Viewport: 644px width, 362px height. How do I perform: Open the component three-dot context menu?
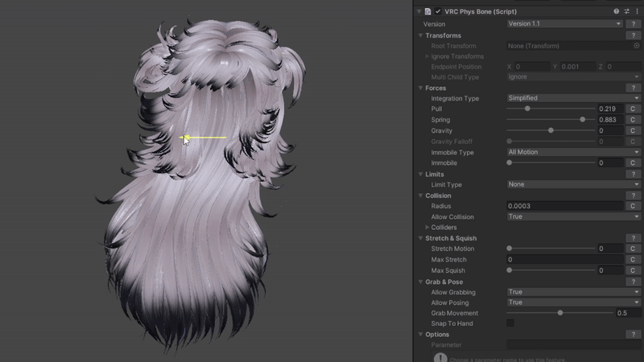click(x=638, y=11)
